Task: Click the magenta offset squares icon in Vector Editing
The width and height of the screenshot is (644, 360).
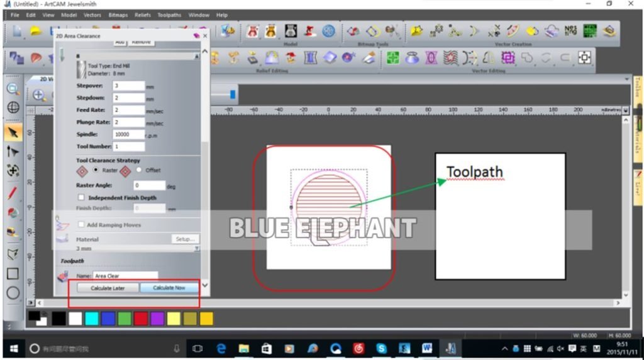Action: (508, 57)
